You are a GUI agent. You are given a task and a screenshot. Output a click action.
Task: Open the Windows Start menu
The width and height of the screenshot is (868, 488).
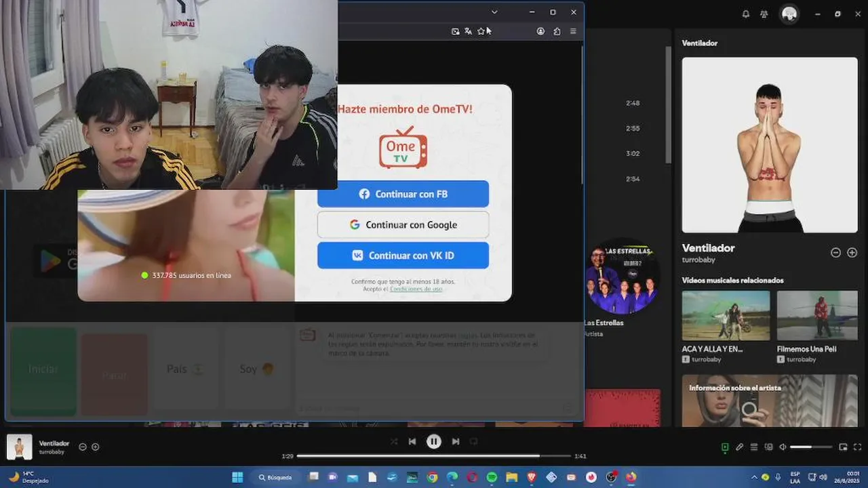[237, 477]
